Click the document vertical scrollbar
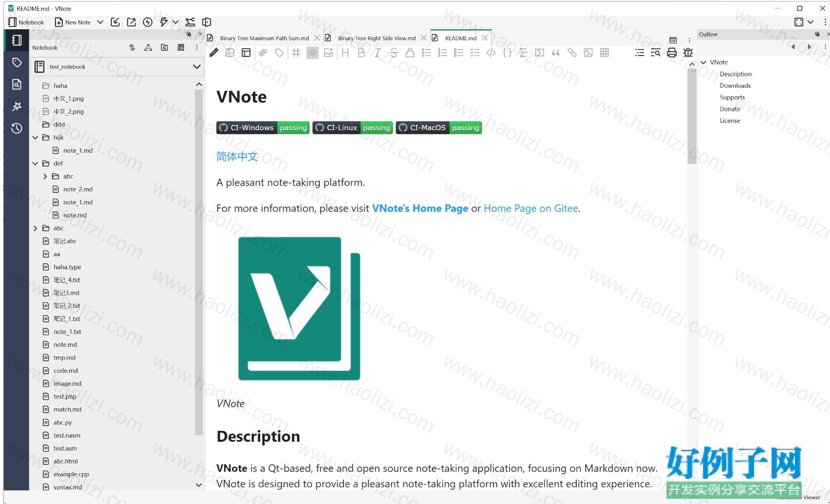Image resolution: width=830 pixels, height=504 pixels. coord(692,117)
